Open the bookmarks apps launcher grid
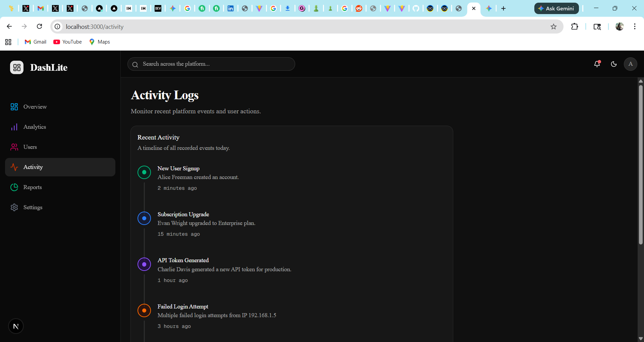Viewport: 644px width, 342px height. pos(8,42)
